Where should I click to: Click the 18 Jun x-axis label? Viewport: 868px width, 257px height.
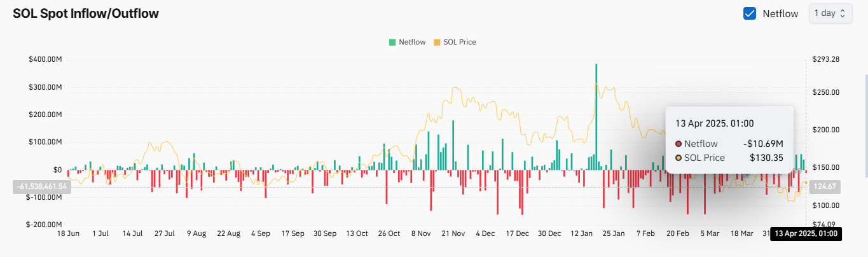click(x=68, y=233)
